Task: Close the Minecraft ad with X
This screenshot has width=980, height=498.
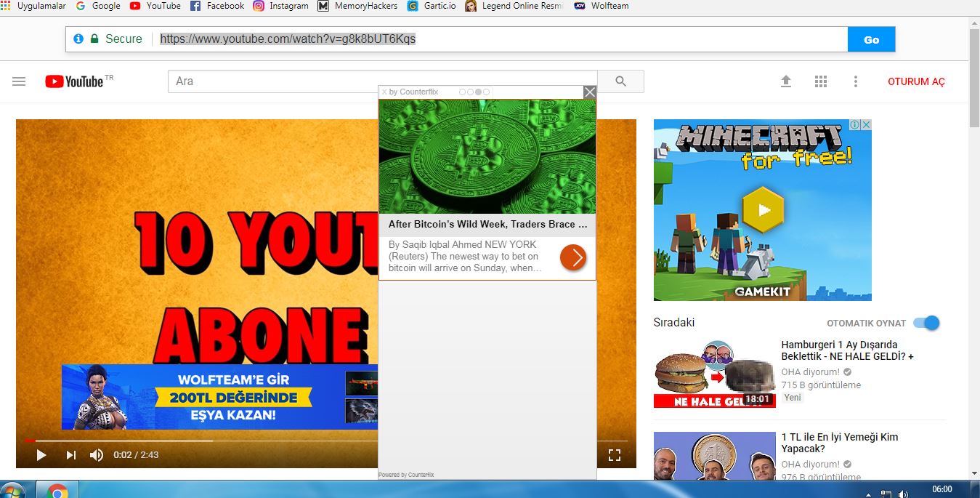Action: [866, 125]
